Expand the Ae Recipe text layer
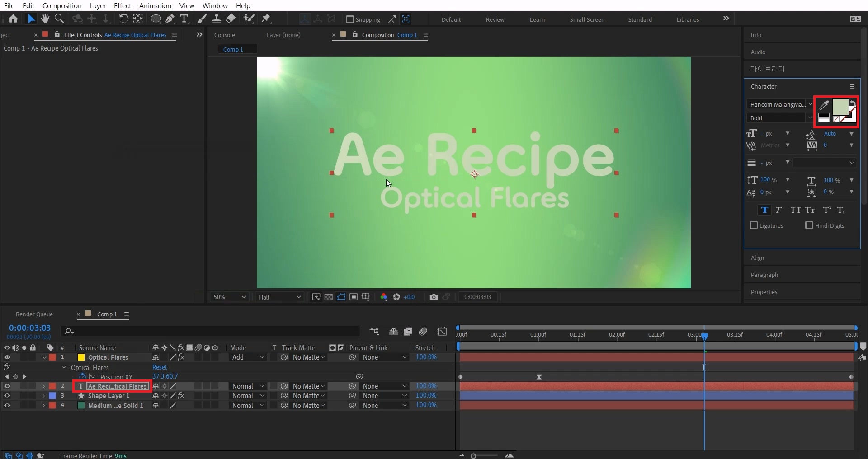Image resolution: width=868 pixels, height=459 pixels. click(x=44, y=386)
